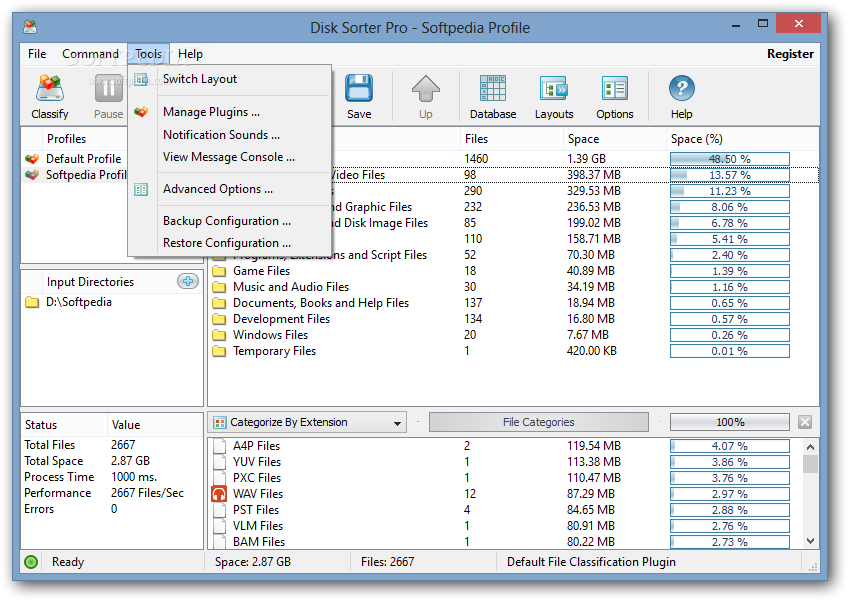The image size is (848, 601).
Task: Click the Help question mark icon
Action: point(681,89)
